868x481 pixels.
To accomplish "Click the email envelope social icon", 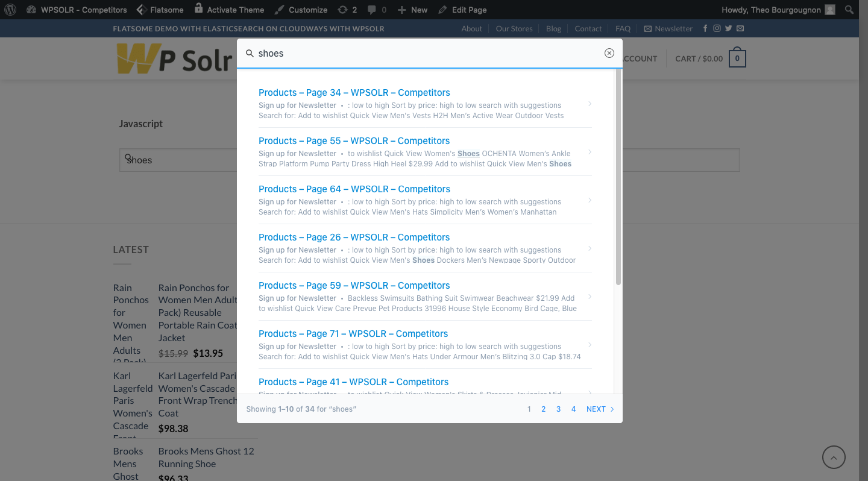I will (740, 28).
